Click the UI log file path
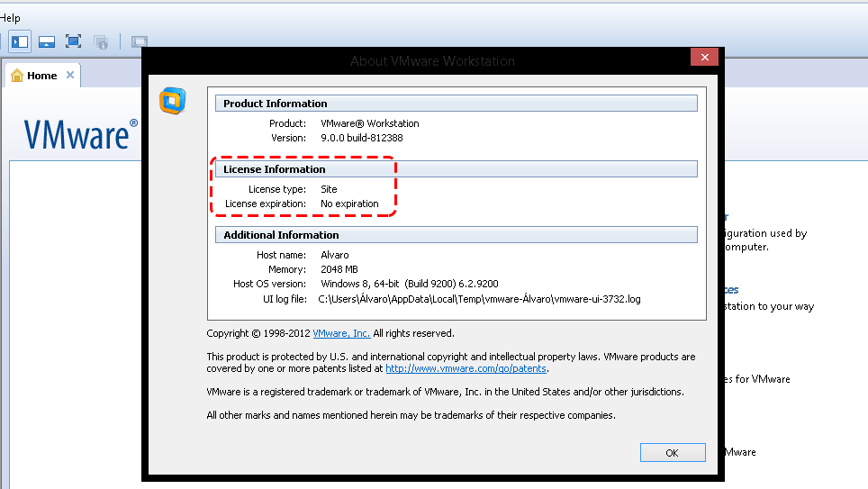 pos(479,299)
